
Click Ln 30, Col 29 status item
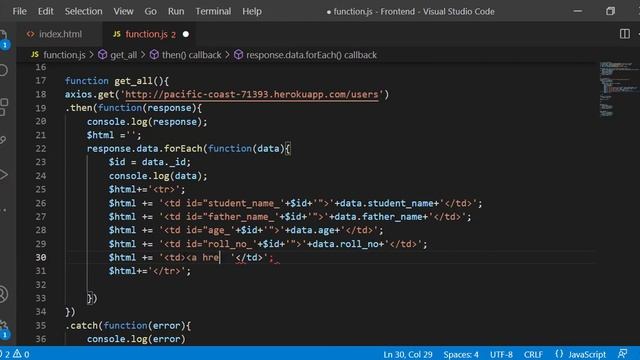pos(407,354)
